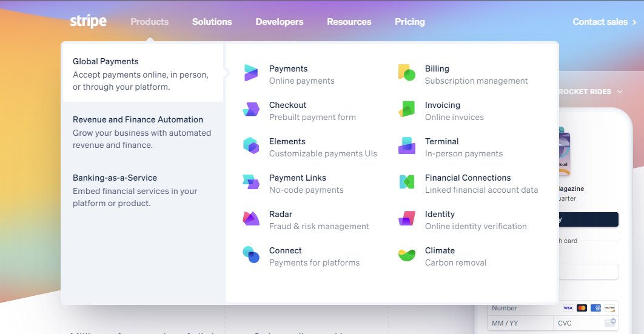Open the Developers menu
Image resolution: width=644 pixels, height=334 pixels.
tap(280, 22)
